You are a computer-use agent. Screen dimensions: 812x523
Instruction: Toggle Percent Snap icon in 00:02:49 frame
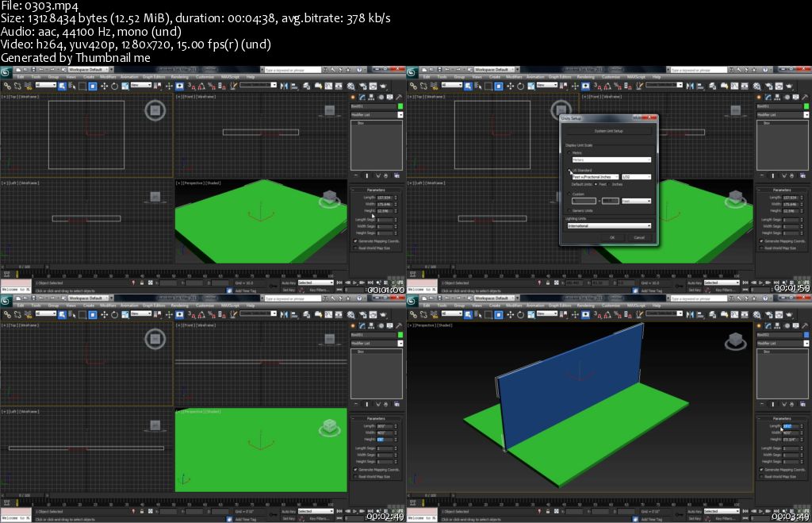(212, 314)
